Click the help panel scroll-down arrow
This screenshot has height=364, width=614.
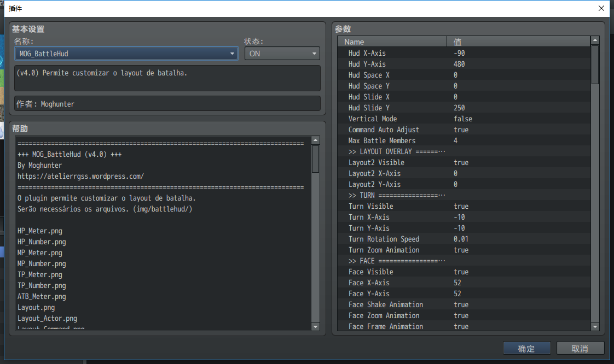[x=315, y=326]
